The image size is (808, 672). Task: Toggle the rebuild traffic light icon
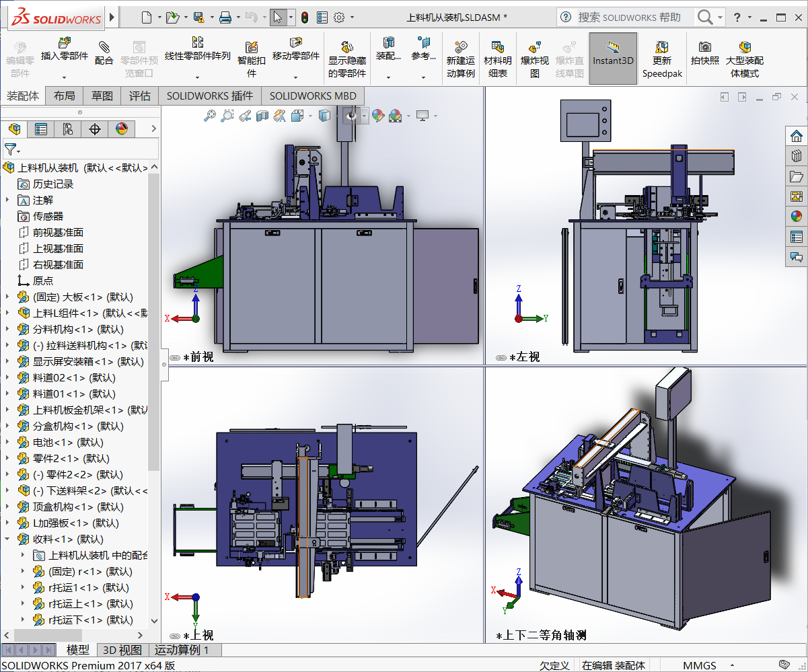[x=305, y=17]
